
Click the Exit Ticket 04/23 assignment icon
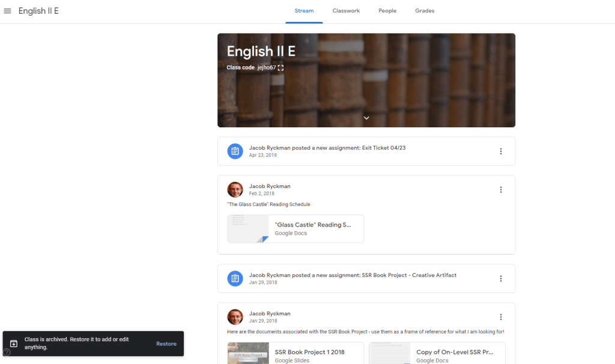coord(235,151)
